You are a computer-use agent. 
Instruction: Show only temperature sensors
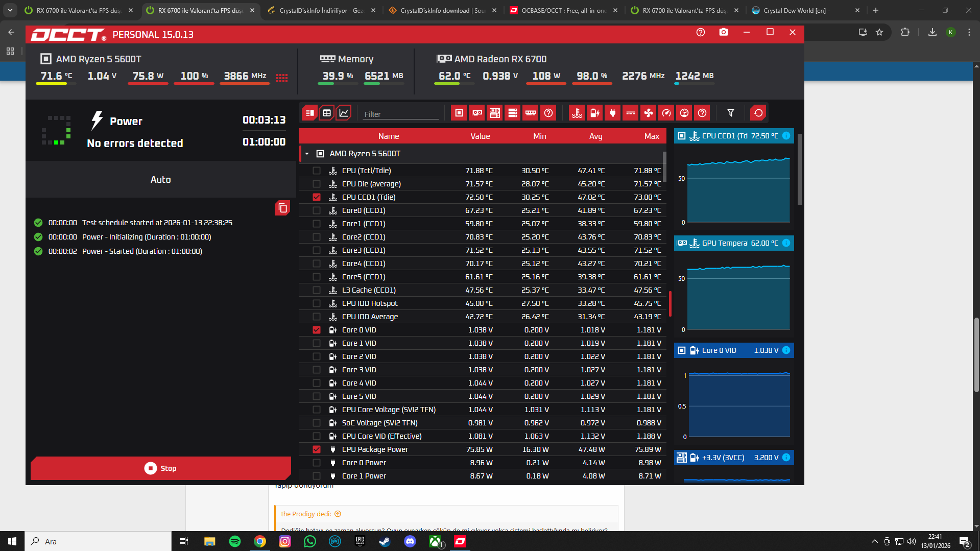tap(577, 113)
